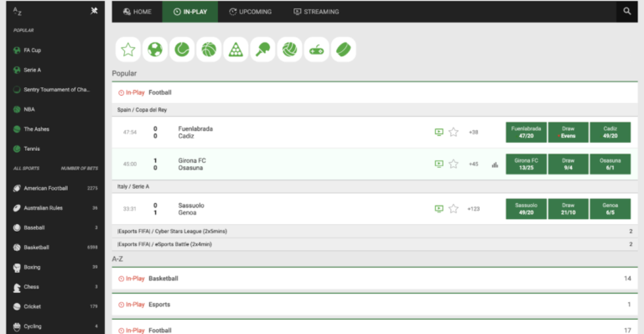Bet on Draw at 21/10
The image size is (644, 334).
(x=568, y=209)
